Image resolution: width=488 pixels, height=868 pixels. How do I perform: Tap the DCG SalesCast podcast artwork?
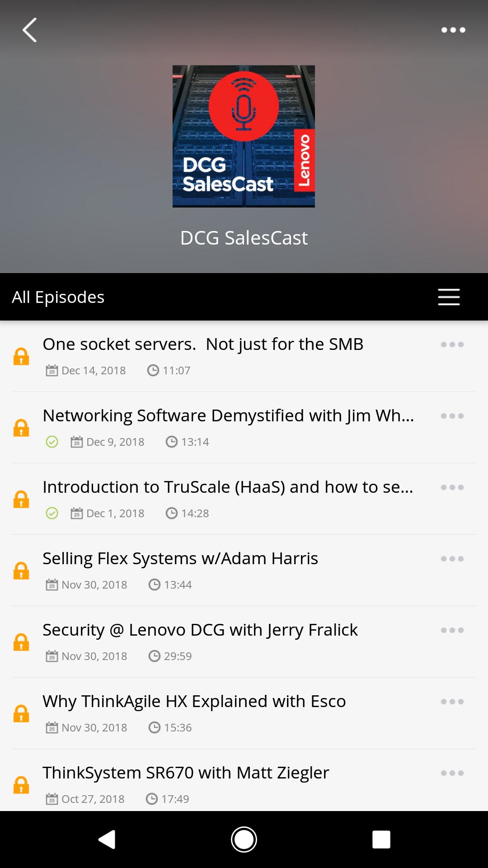244,136
